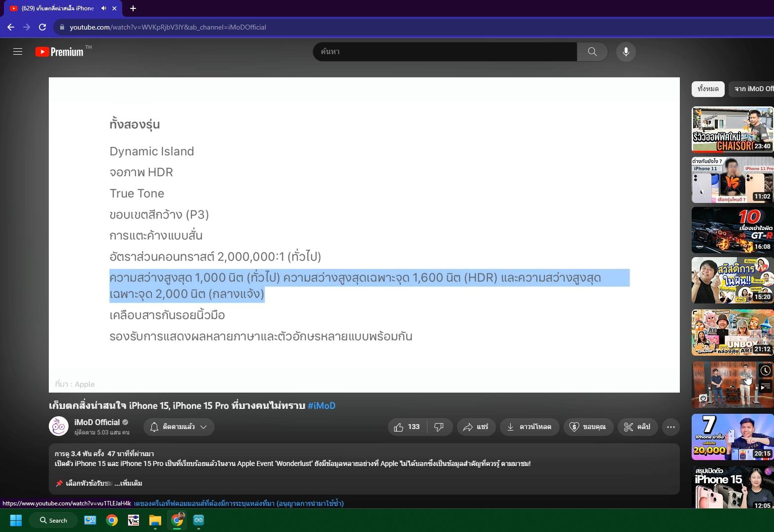Click the #iMoD hashtag link
The height and width of the screenshot is (532, 774).
coord(321,406)
